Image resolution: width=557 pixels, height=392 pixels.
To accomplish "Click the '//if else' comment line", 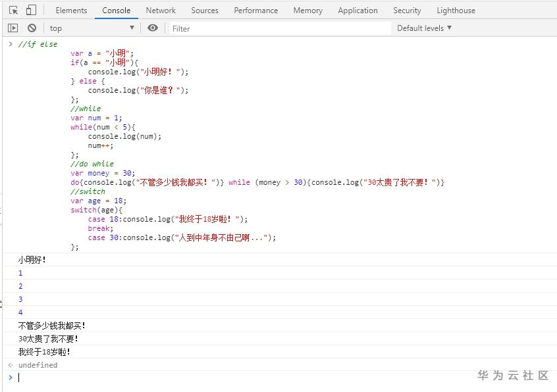I will pyautogui.click(x=38, y=44).
